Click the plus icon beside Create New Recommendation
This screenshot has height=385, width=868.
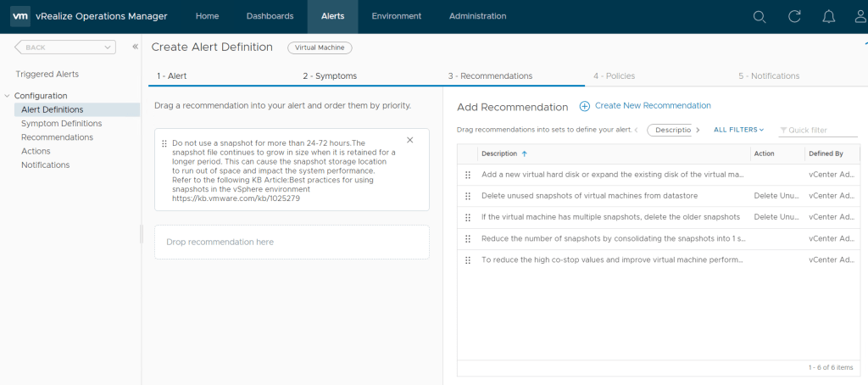[x=585, y=106]
